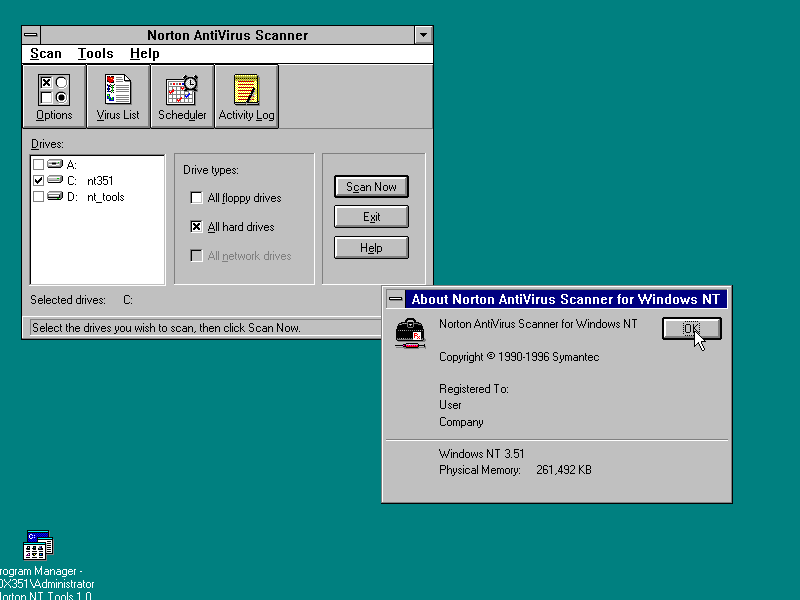The width and height of the screenshot is (800, 600).
Task: Uncheck the C: nt351 drive checkbox
Action: [x=38, y=181]
